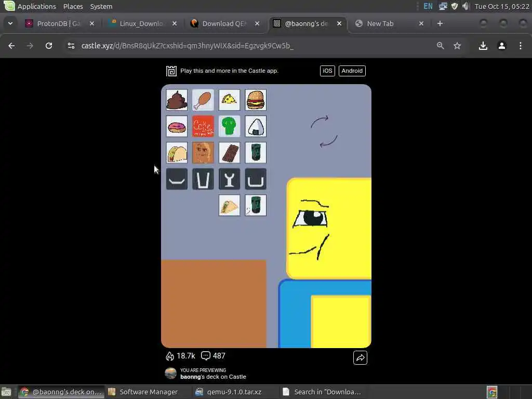Close the New Tab tab

421,24
